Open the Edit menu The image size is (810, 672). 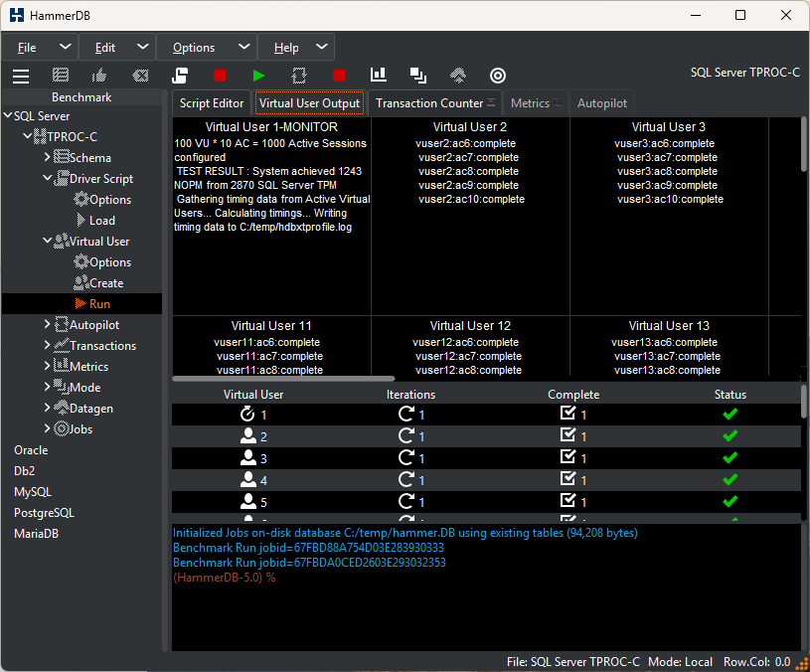pos(117,47)
